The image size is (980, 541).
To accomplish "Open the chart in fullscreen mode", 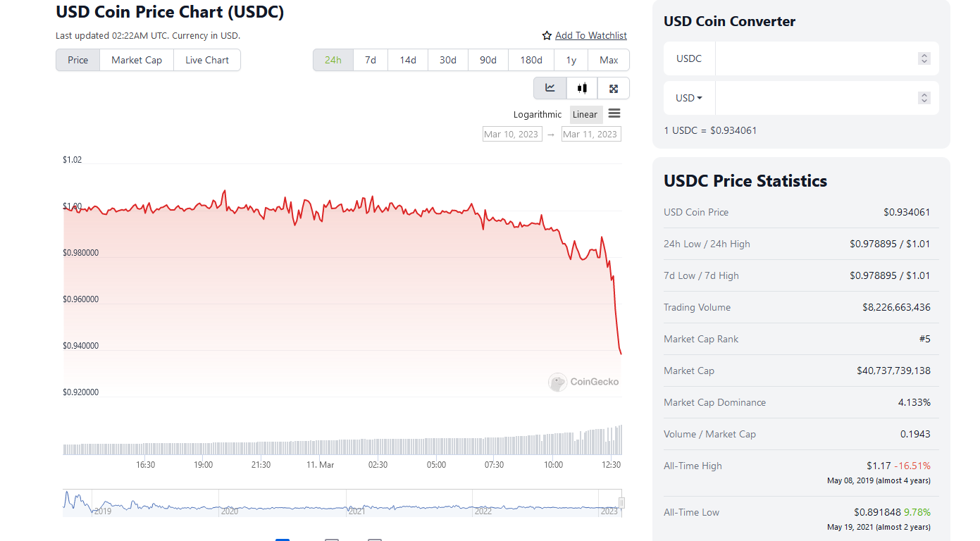I will 614,88.
